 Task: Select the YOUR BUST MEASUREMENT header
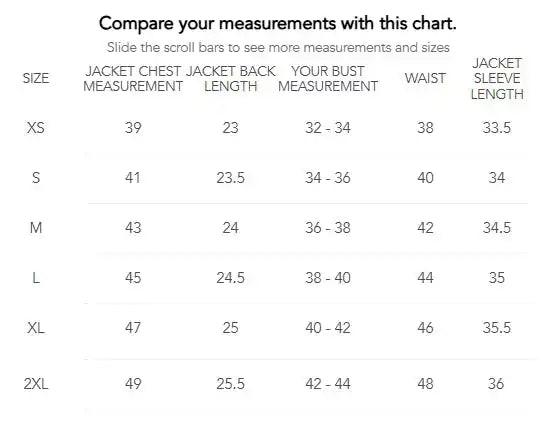328,79
